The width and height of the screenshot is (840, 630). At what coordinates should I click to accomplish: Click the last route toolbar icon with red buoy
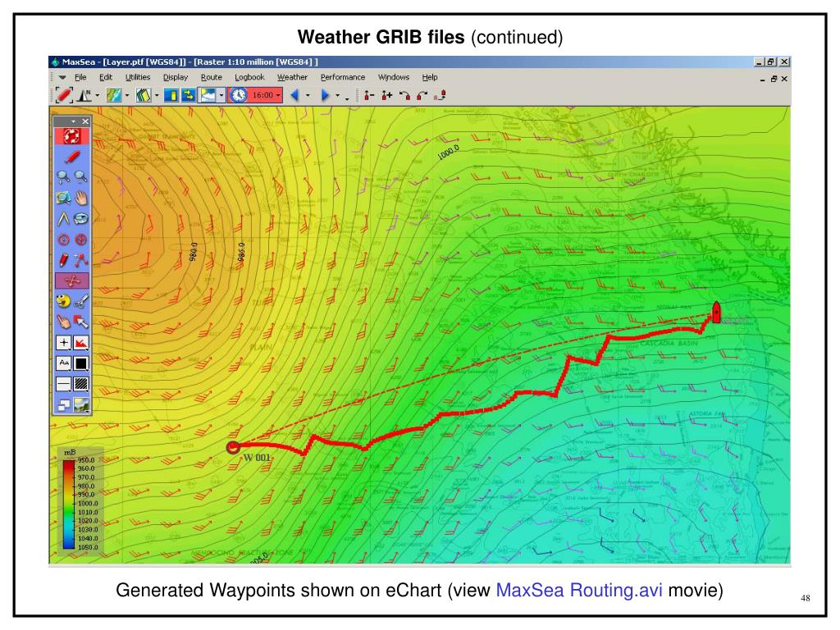(x=440, y=95)
